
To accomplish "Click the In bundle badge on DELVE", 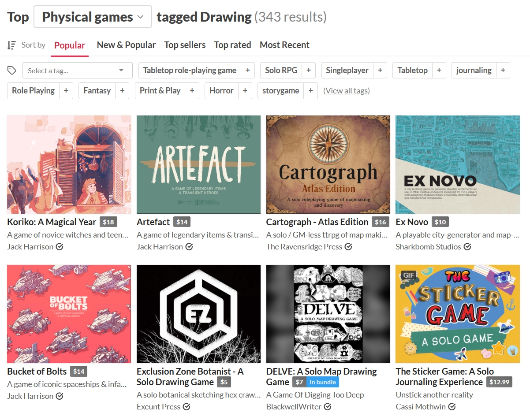I will pos(322,382).
